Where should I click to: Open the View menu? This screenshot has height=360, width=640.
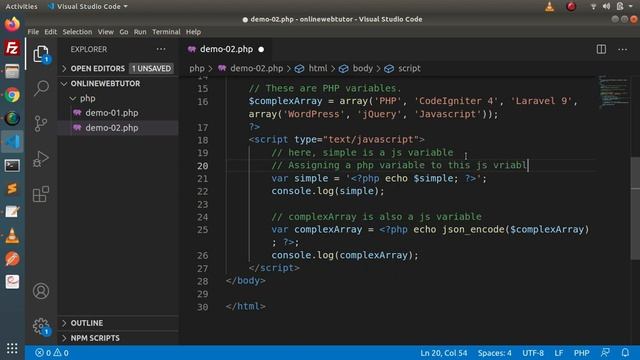coord(106,32)
